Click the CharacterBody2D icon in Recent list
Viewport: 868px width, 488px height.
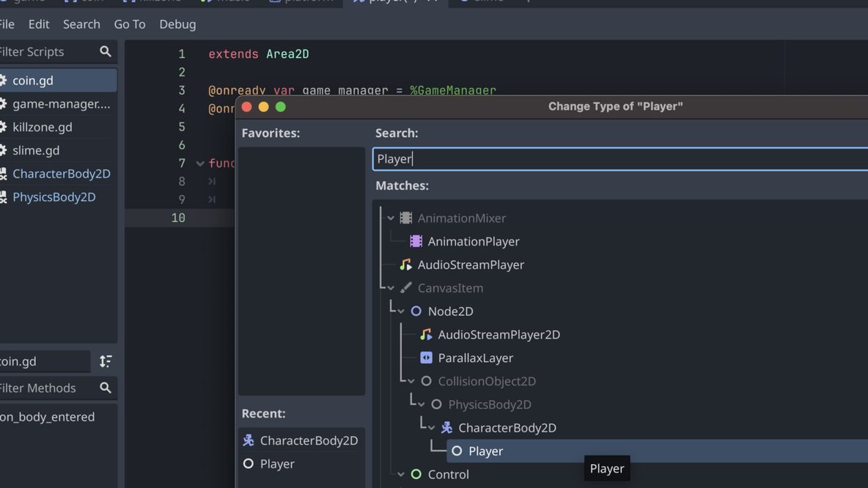point(249,440)
